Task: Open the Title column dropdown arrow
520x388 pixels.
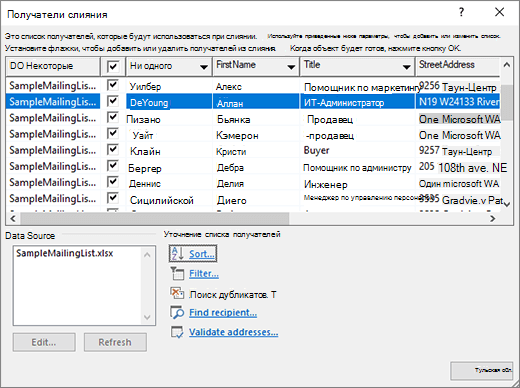Action: [x=406, y=67]
